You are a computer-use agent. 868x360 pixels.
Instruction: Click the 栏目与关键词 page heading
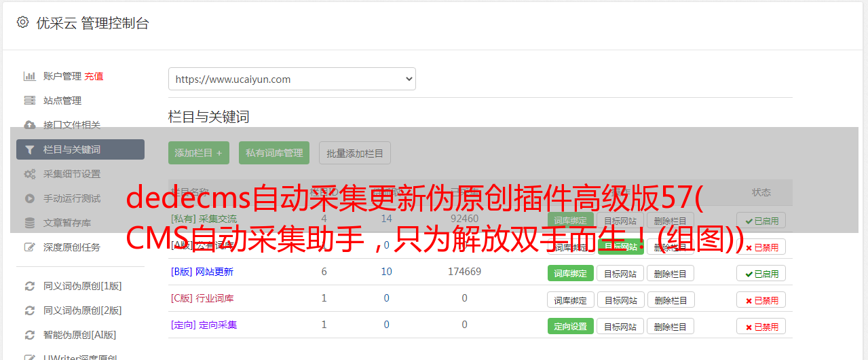point(209,117)
